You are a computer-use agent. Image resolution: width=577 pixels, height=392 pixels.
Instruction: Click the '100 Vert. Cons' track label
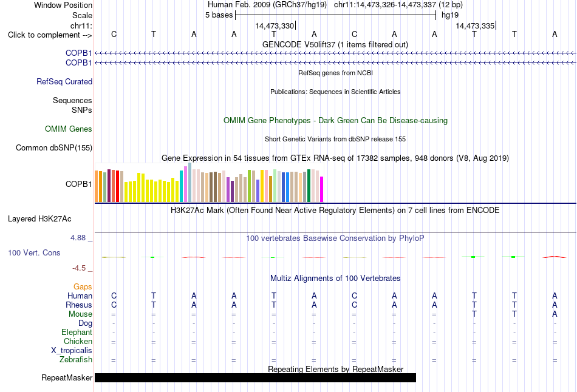34,252
